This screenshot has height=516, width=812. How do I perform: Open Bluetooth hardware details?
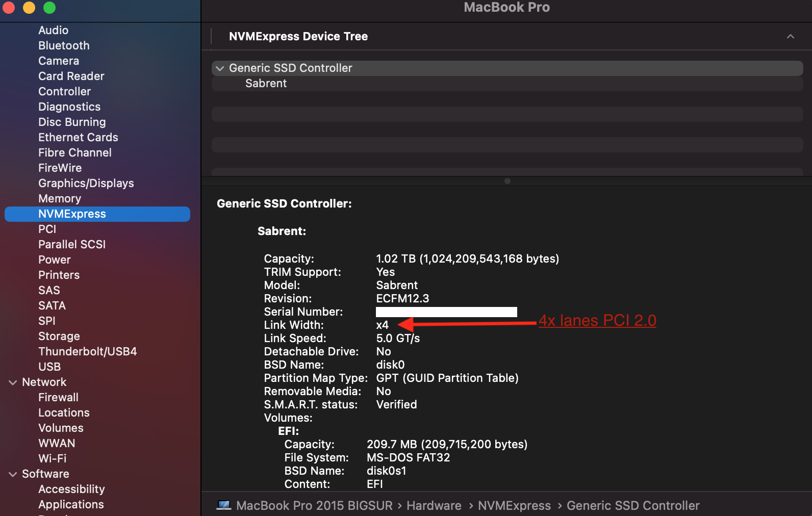coord(64,46)
